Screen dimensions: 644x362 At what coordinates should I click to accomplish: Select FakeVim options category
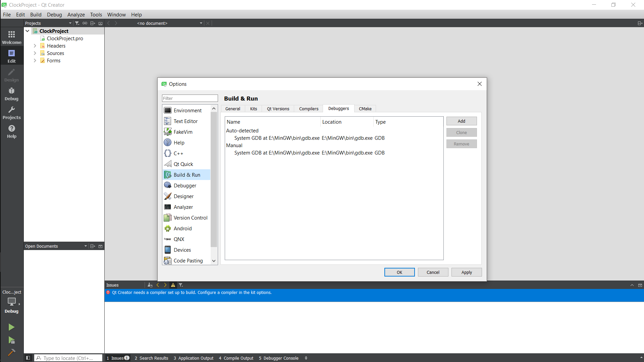pyautogui.click(x=186, y=132)
